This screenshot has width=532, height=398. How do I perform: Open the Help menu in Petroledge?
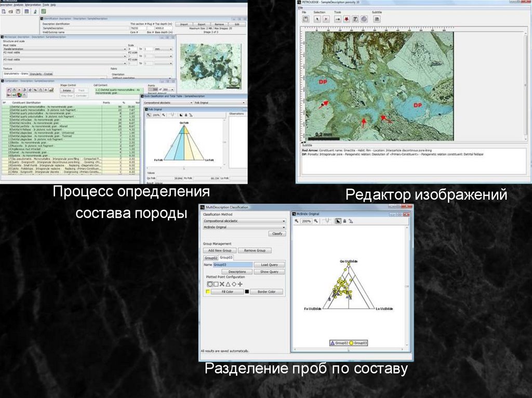[x=54, y=5]
